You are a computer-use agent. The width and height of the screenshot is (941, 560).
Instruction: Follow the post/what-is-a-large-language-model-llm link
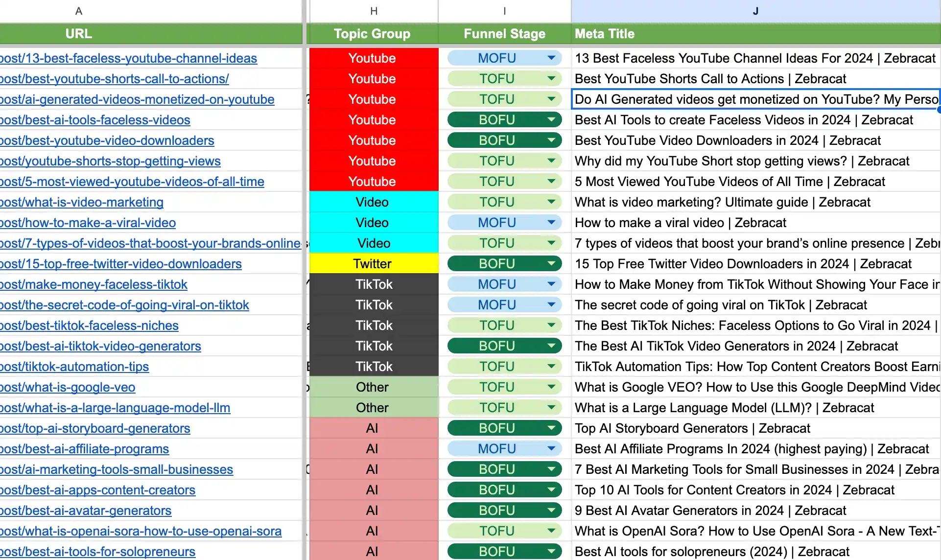(115, 407)
